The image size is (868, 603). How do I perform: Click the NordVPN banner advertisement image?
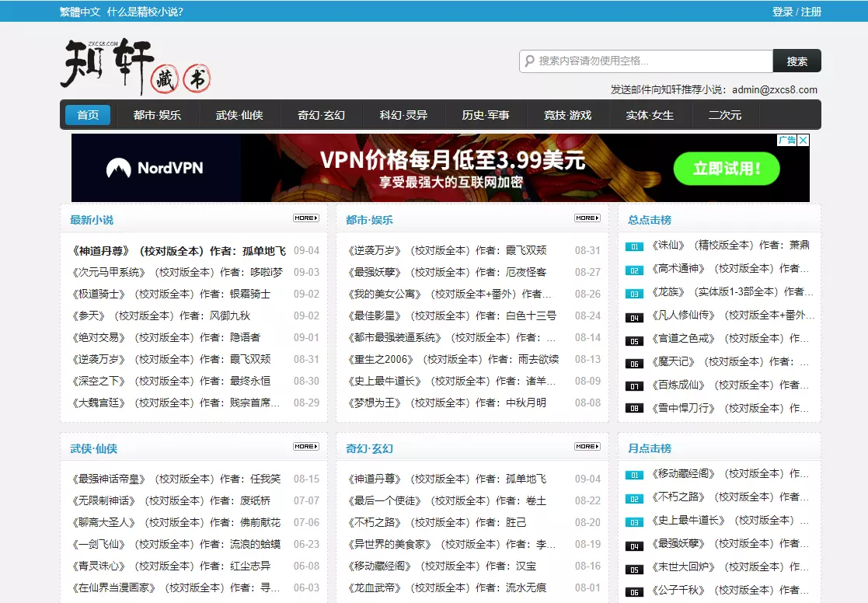[x=440, y=168]
